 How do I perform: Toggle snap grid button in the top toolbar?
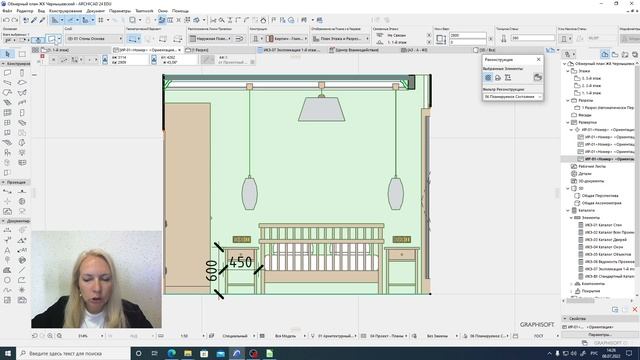tap(100, 20)
